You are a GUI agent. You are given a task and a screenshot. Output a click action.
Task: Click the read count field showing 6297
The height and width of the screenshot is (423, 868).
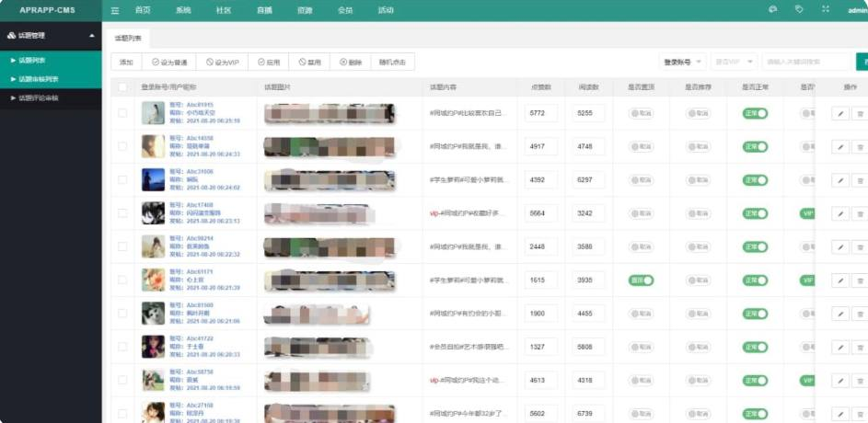tap(588, 180)
